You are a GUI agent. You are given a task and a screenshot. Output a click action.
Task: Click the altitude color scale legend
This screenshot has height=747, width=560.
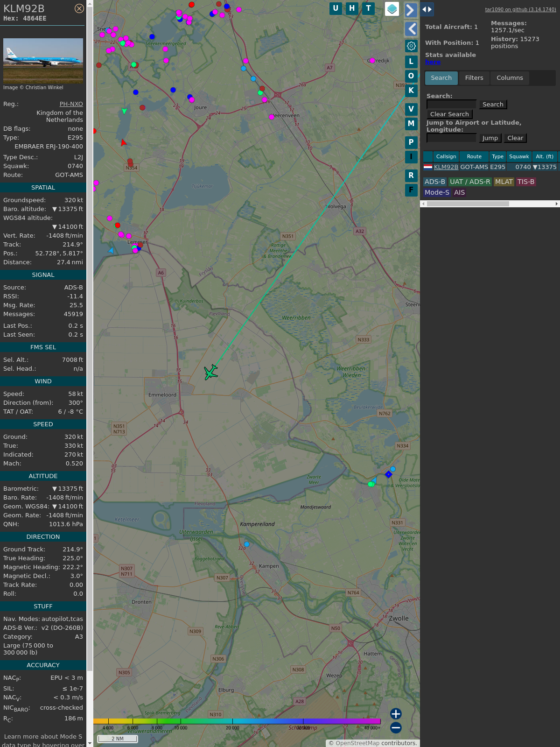(237, 721)
